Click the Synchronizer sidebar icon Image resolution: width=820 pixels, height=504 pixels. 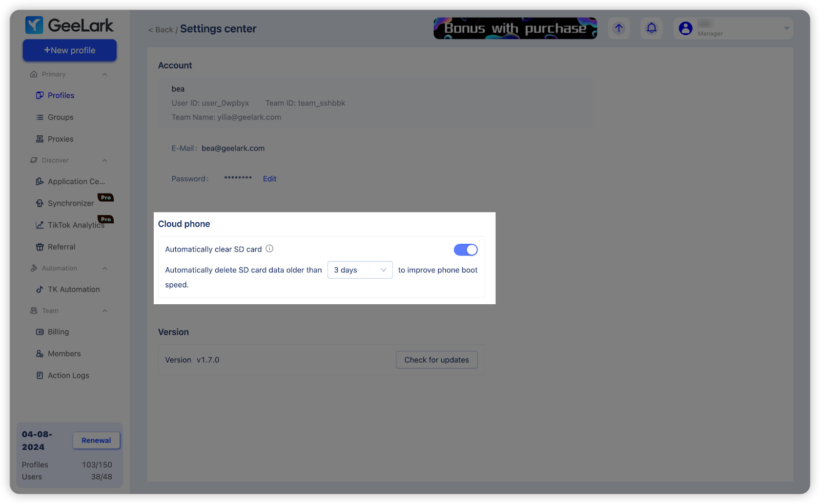click(x=39, y=203)
